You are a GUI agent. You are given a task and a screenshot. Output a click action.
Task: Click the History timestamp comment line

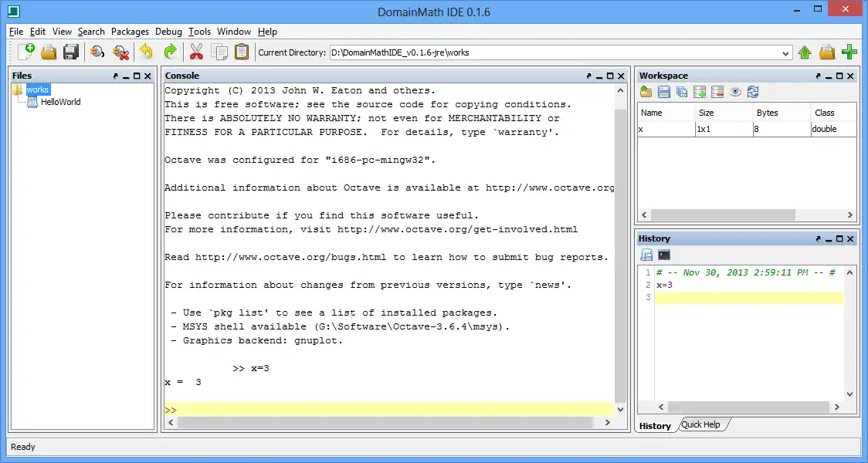click(x=746, y=272)
